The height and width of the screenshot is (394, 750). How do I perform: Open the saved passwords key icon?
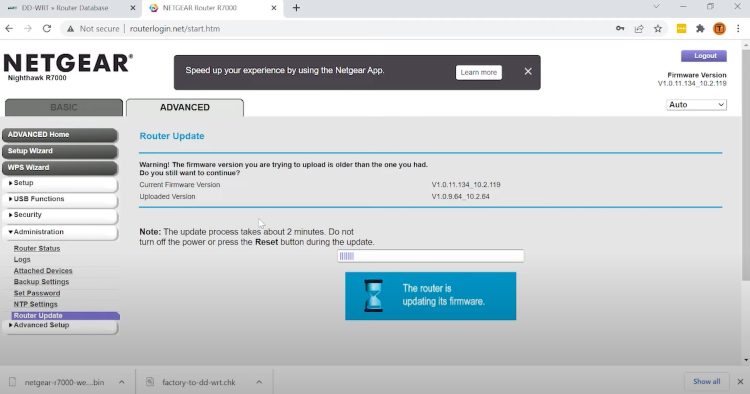(620, 29)
